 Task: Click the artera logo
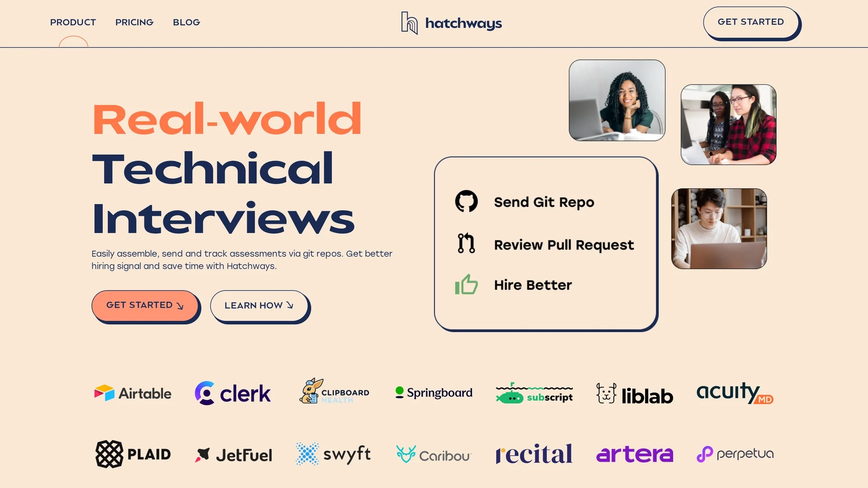point(634,454)
